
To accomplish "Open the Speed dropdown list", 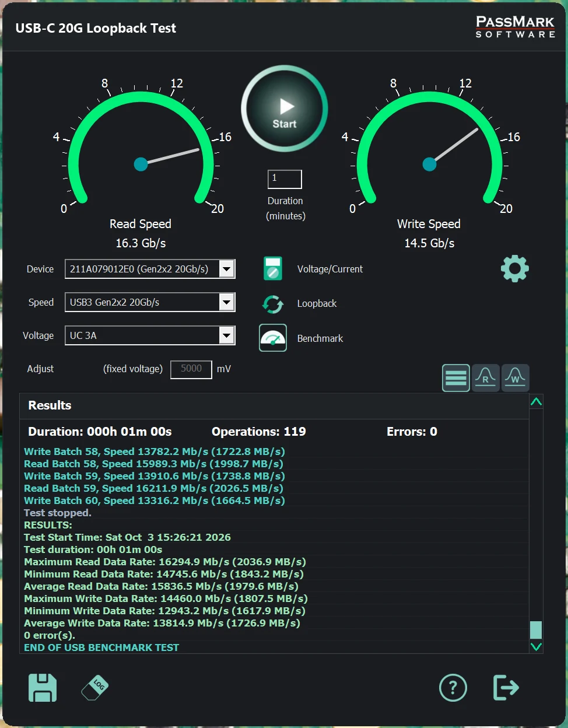I will [x=226, y=302].
